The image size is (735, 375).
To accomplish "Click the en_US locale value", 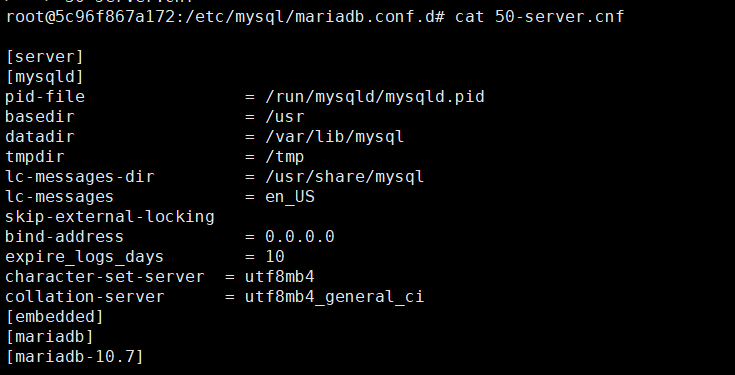I will point(290,197).
